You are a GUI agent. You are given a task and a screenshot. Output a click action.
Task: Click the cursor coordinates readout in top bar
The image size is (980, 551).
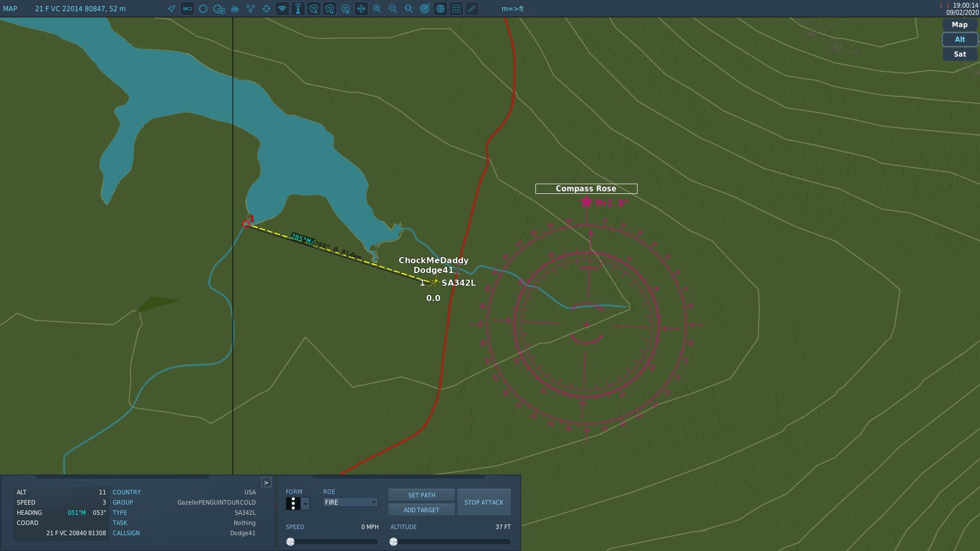click(80, 9)
